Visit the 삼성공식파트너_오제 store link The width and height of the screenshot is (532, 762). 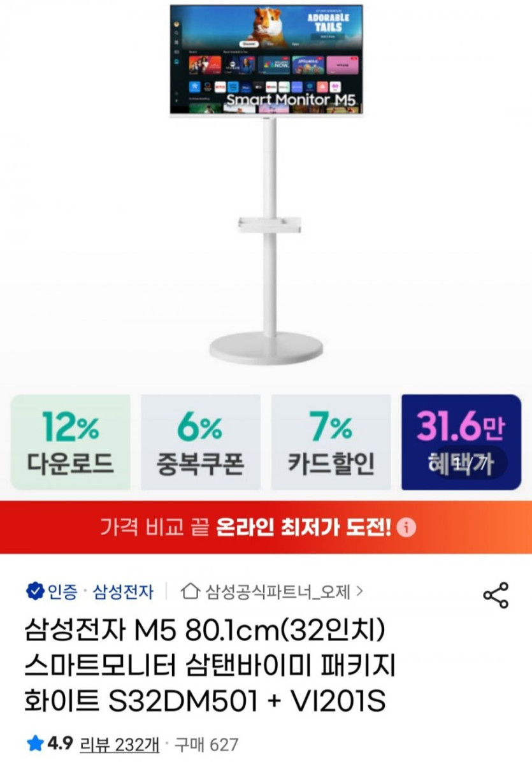[x=278, y=592]
